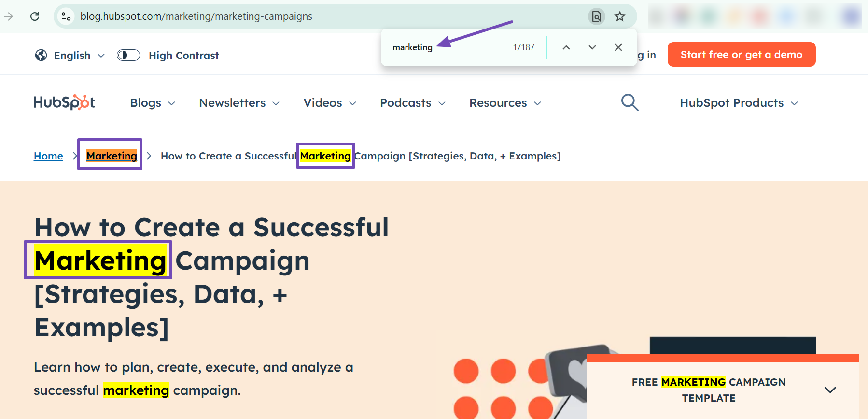The image size is (868, 419).
Task: Click the forward navigation arrow
Action: pos(9,16)
